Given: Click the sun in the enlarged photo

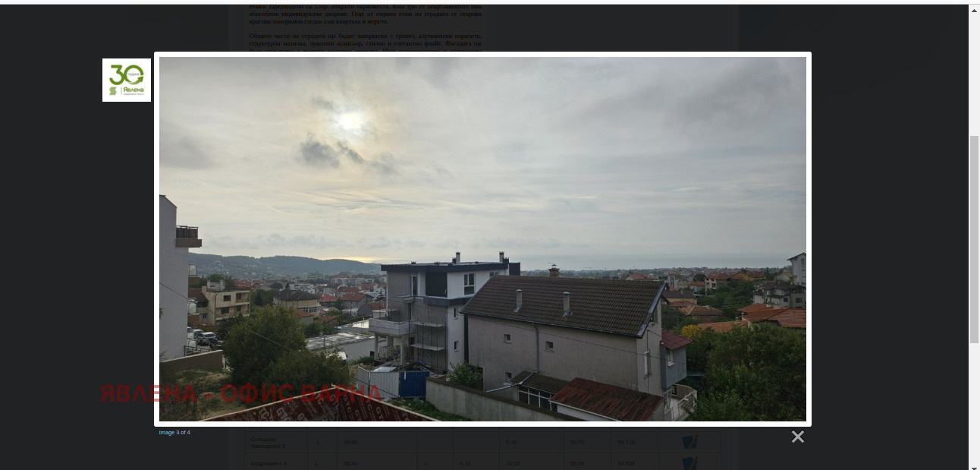Looking at the screenshot, I should (x=350, y=120).
